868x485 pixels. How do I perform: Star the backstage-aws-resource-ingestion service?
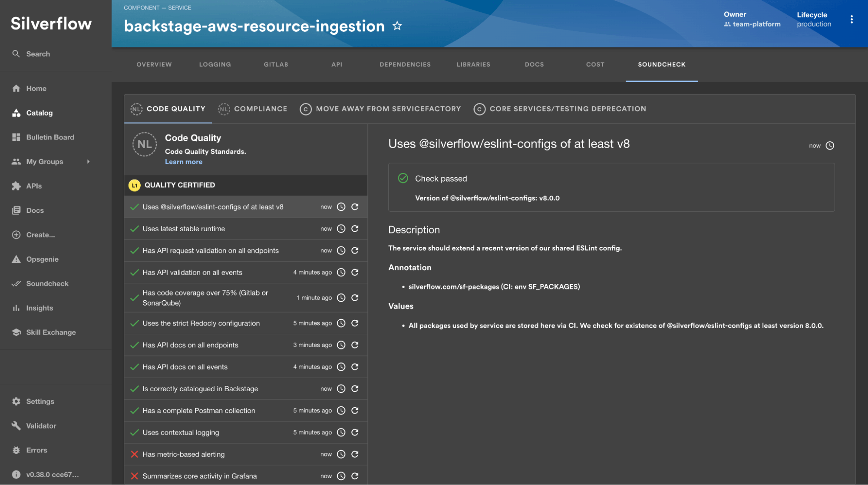pyautogui.click(x=397, y=27)
